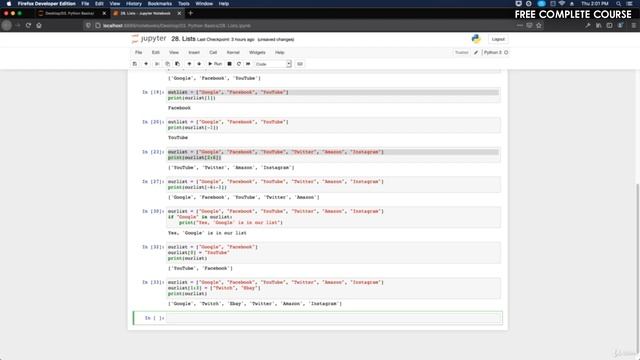The image size is (640, 360).
Task: Click the Python 3 kernel indicator
Action: pos(496,53)
